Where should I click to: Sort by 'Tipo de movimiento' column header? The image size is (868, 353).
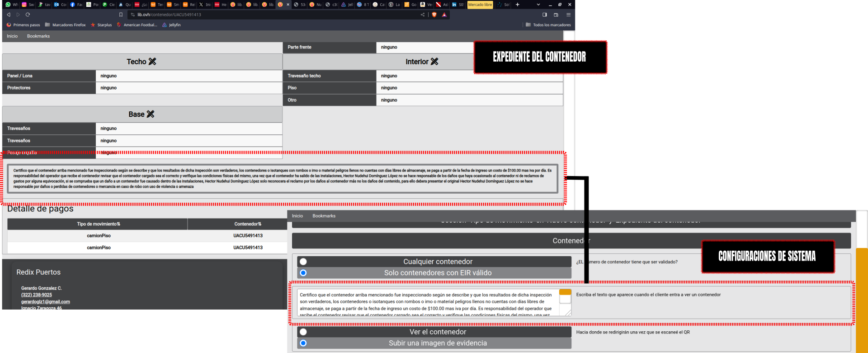[99, 224]
